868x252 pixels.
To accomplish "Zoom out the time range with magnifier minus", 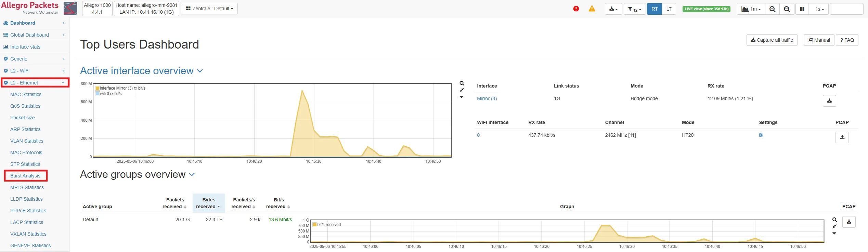I will point(787,9).
